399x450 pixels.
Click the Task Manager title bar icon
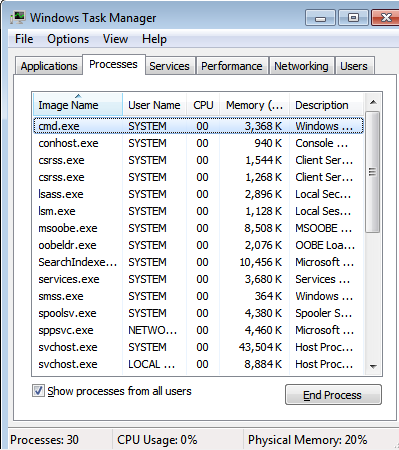coord(18,17)
